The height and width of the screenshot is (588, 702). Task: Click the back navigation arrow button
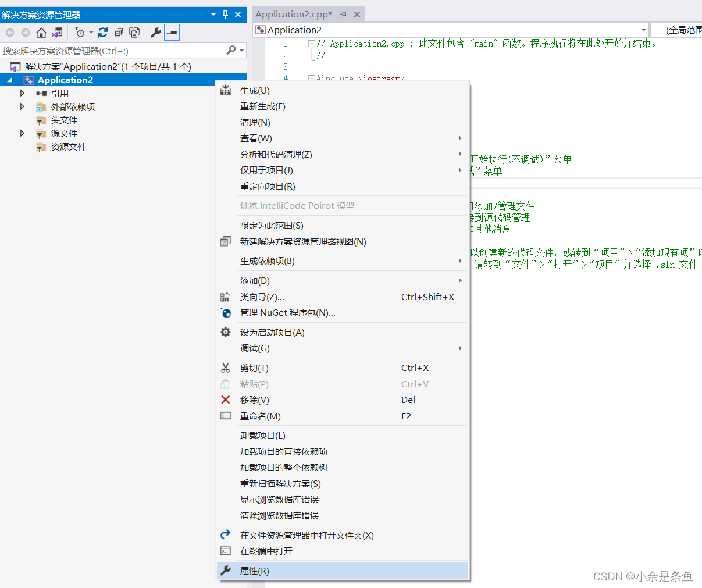point(9,33)
